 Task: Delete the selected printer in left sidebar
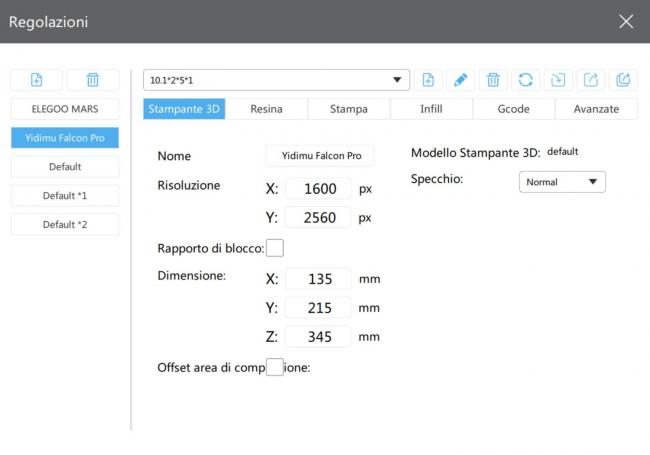pos(92,80)
